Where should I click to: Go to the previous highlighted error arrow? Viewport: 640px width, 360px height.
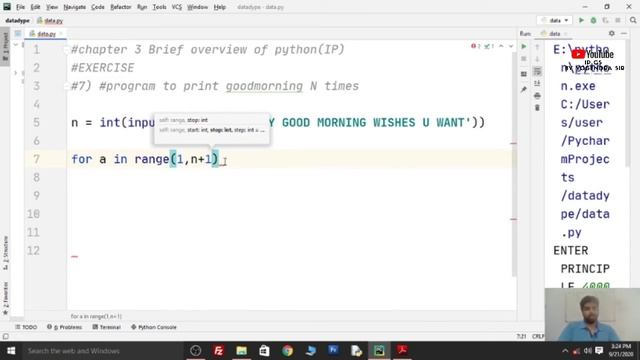click(501, 46)
